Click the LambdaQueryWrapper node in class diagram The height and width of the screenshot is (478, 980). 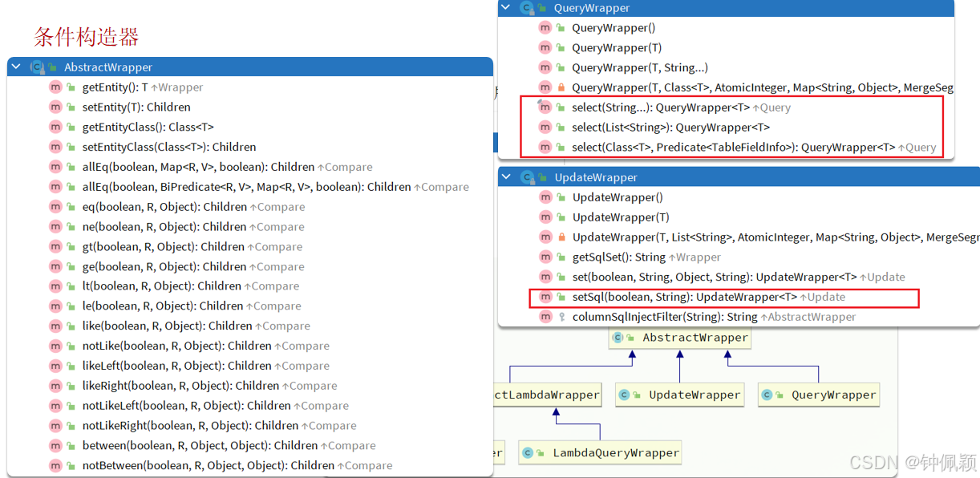coord(601,452)
